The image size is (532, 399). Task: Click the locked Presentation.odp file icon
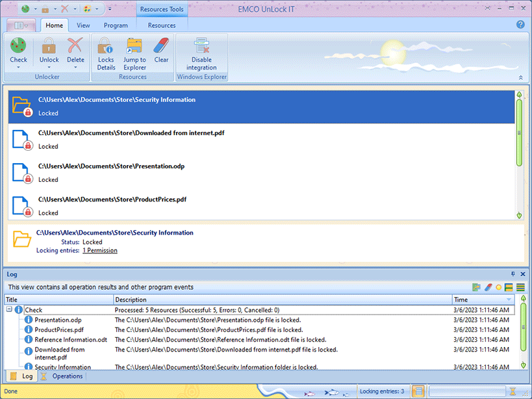(21, 173)
